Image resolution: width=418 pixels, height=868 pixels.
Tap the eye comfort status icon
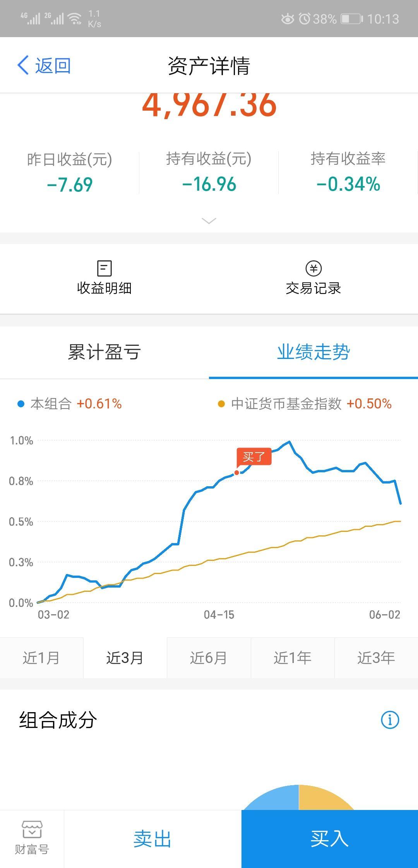pos(288,19)
